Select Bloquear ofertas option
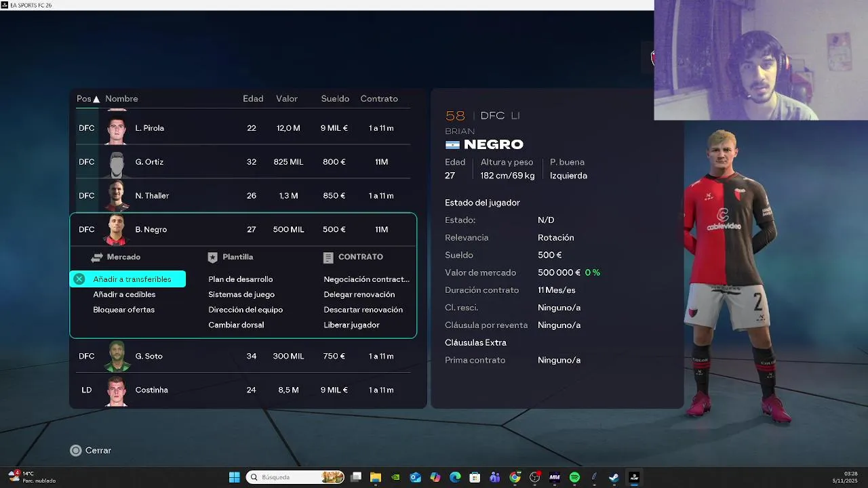Viewport: 868px width, 488px height. 123,310
